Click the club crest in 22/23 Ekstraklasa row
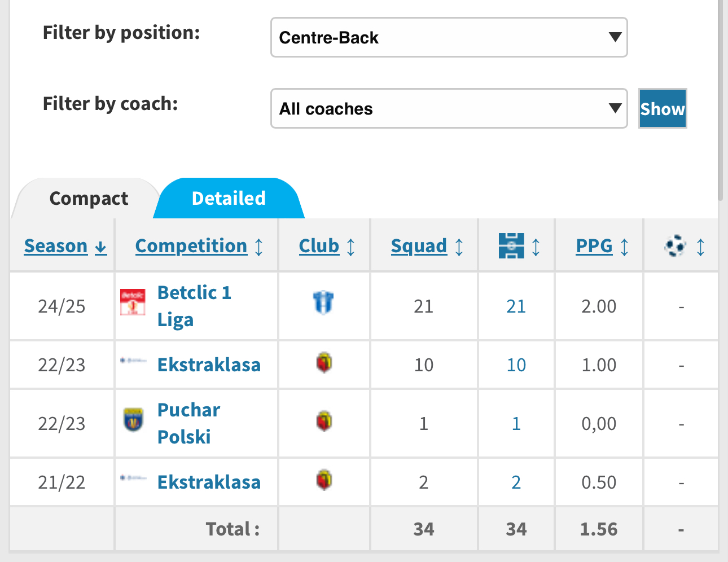Screen dimensions: 728x562 point(324,362)
